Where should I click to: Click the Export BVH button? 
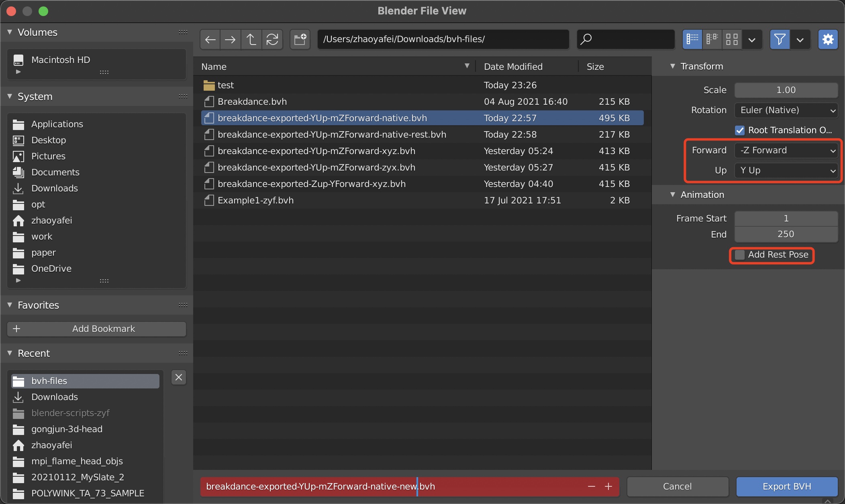786,486
